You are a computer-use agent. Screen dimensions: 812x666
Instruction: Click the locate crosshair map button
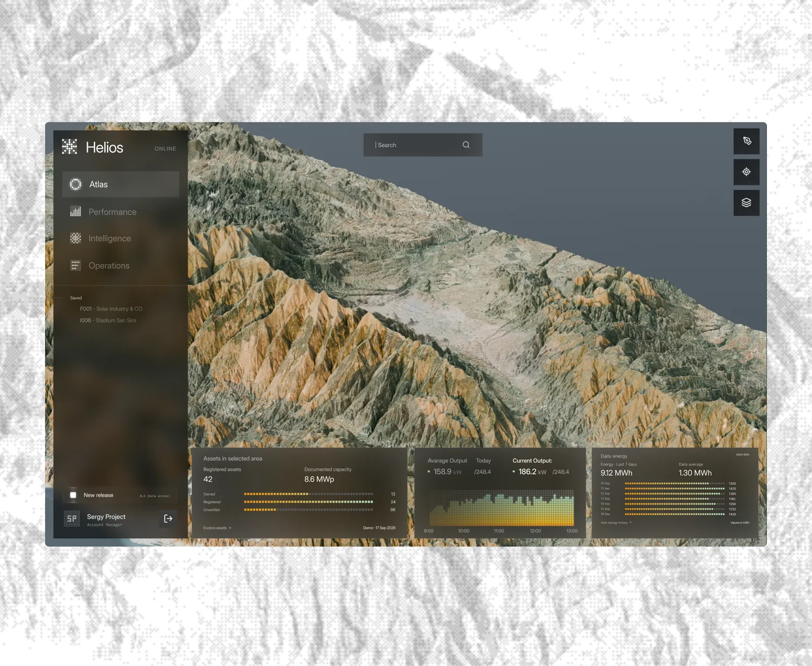pos(747,172)
